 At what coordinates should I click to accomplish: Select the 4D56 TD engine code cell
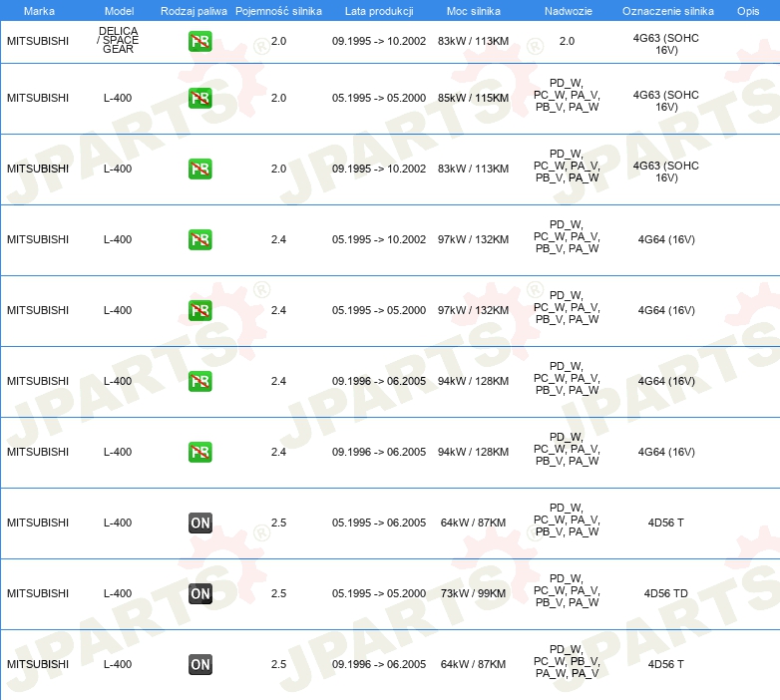pyautogui.click(x=665, y=593)
